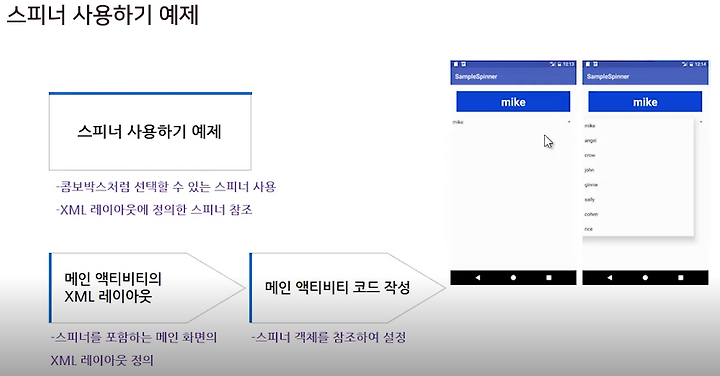
Task: Click blue "mike" banner on right phone
Action: click(x=645, y=101)
